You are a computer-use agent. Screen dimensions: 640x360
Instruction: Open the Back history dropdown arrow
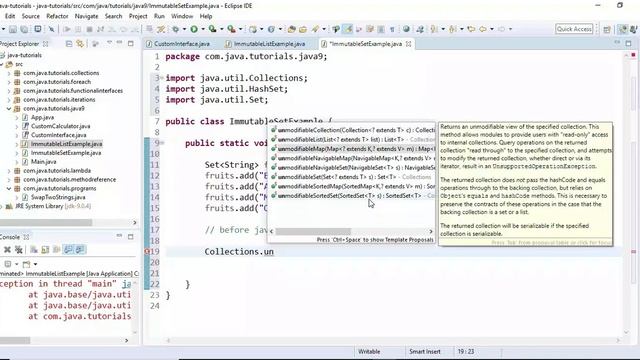pos(492,29)
